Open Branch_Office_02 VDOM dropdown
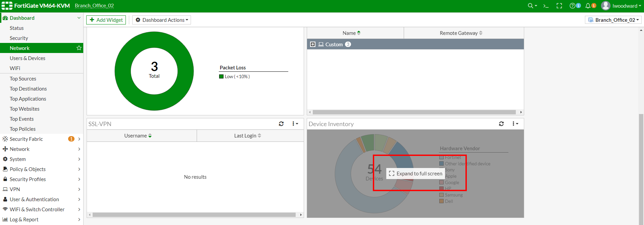The height and width of the screenshot is (225, 644). (613, 20)
